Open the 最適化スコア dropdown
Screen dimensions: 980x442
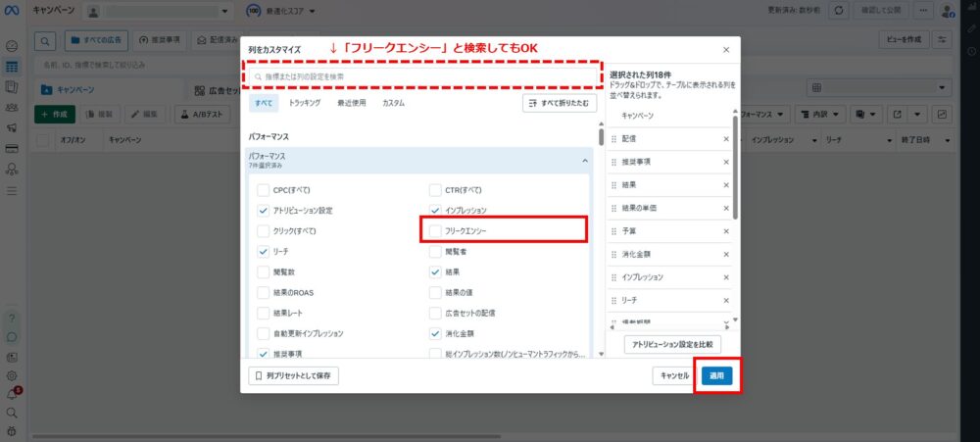click(x=284, y=11)
